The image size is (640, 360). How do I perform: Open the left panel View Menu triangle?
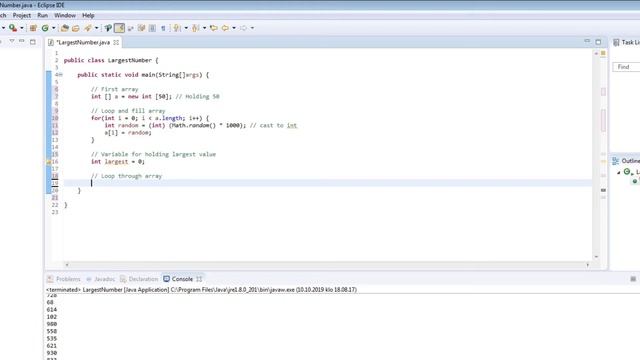[x=12, y=41]
